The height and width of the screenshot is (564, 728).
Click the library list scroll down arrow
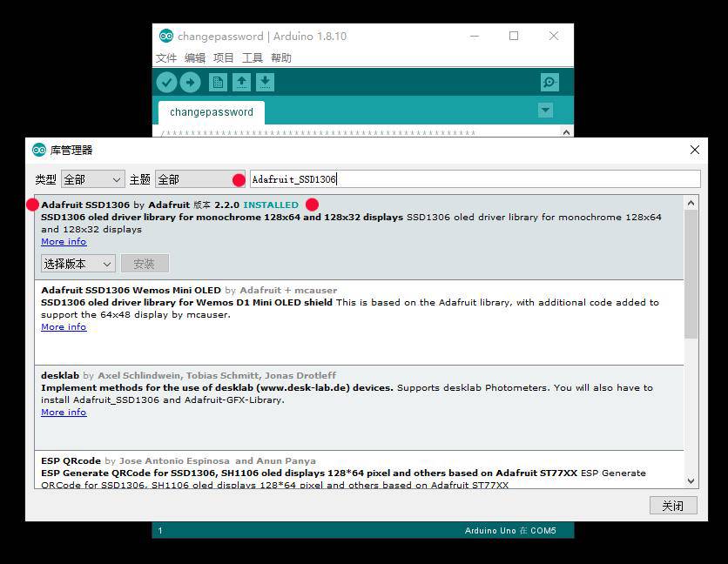tap(691, 481)
